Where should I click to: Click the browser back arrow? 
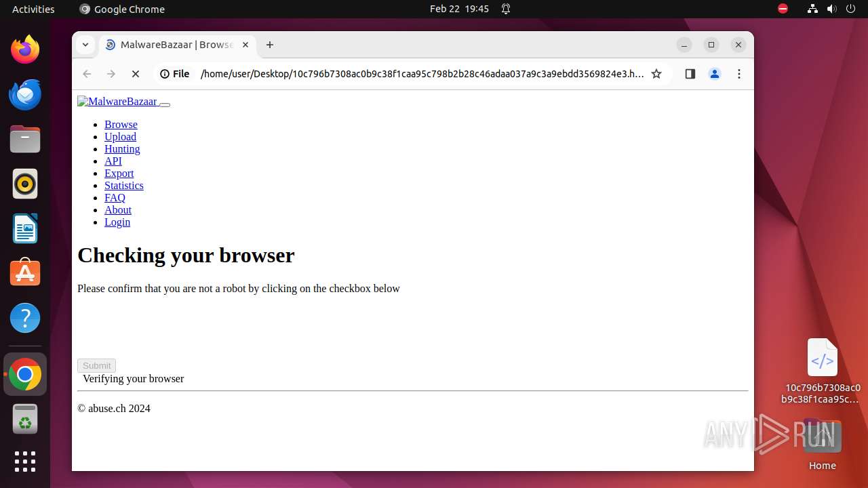tap(87, 74)
